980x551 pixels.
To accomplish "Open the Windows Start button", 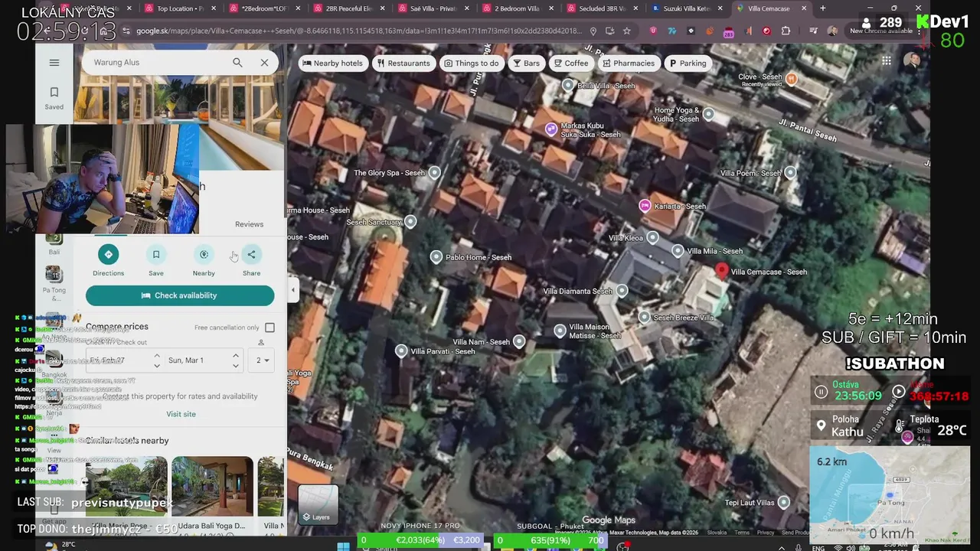I will (x=344, y=546).
